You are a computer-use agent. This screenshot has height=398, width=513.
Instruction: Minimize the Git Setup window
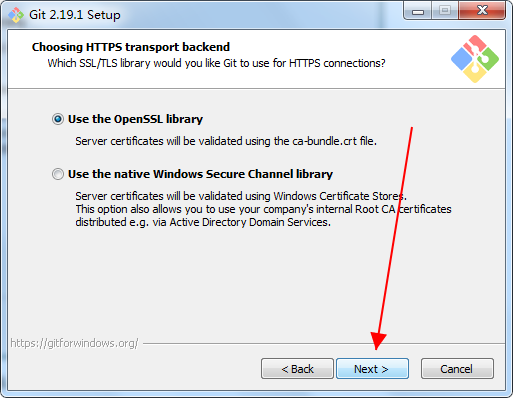point(418,11)
